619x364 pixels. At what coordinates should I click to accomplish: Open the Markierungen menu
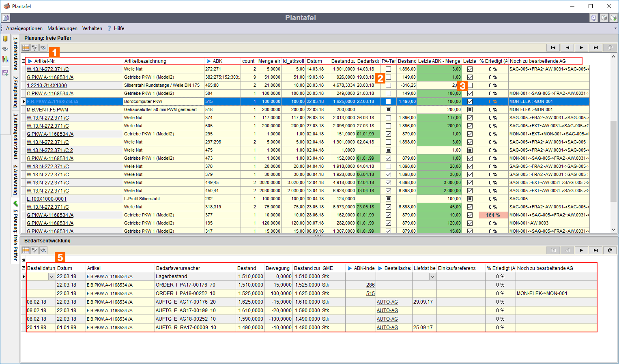coord(62,28)
